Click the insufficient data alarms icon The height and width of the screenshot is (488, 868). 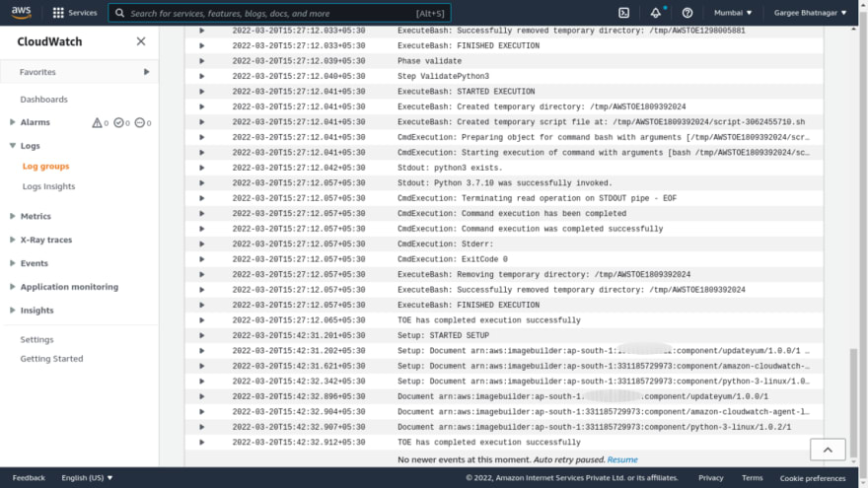click(139, 123)
